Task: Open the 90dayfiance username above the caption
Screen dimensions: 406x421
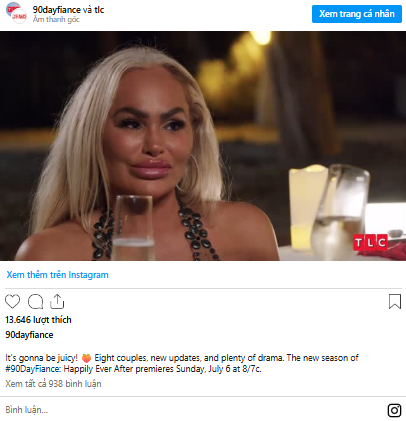Action: (x=29, y=335)
